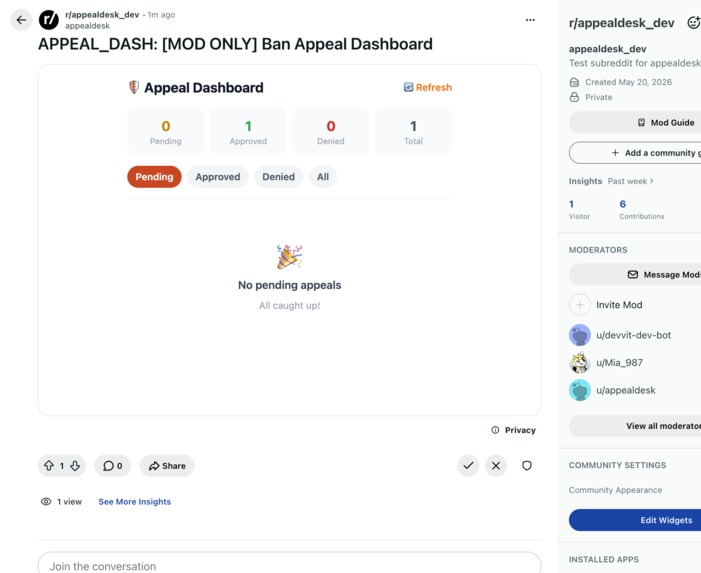
Task: Click the INSTALLED APPS heading
Action: (x=604, y=559)
